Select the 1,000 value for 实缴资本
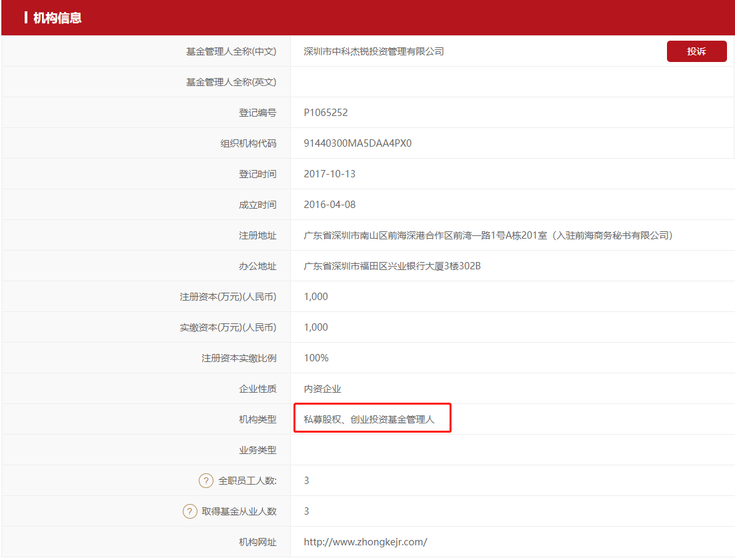 [x=316, y=327]
